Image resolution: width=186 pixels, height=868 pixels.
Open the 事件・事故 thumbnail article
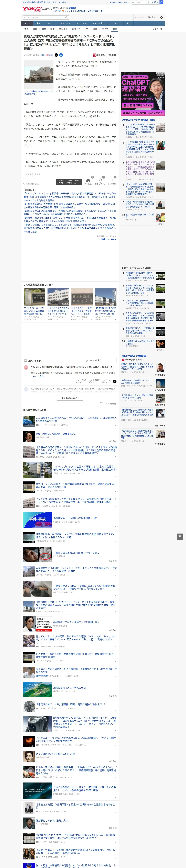pyautogui.click(x=38, y=520)
